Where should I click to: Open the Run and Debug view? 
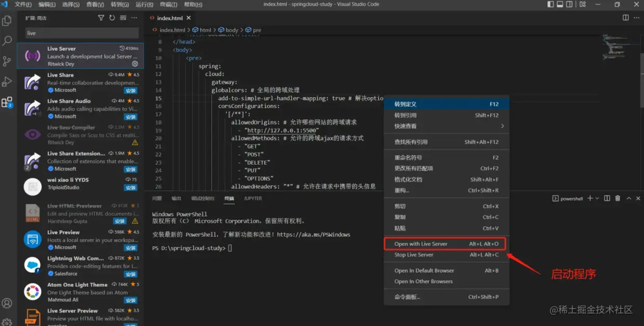[7, 81]
